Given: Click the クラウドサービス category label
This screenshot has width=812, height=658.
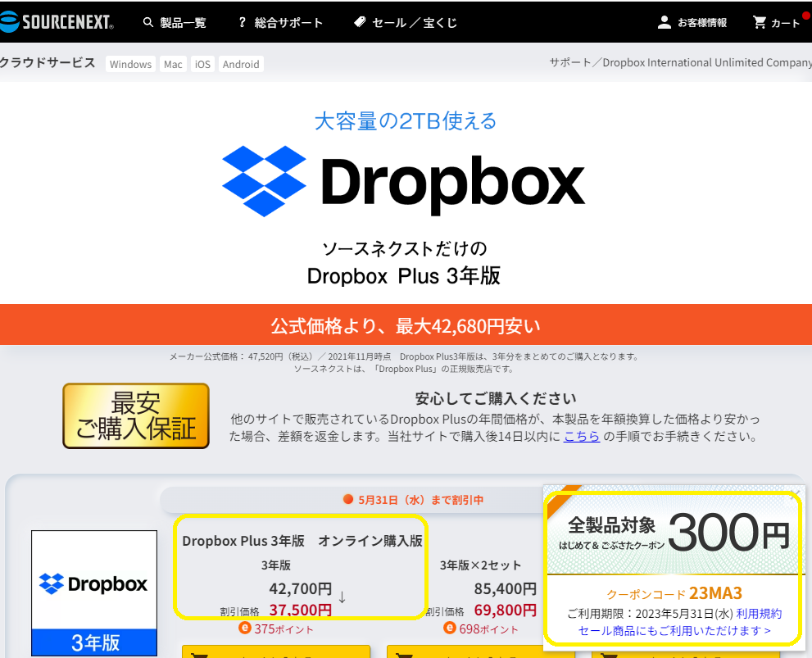Looking at the screenshot, I should (48, 62).
